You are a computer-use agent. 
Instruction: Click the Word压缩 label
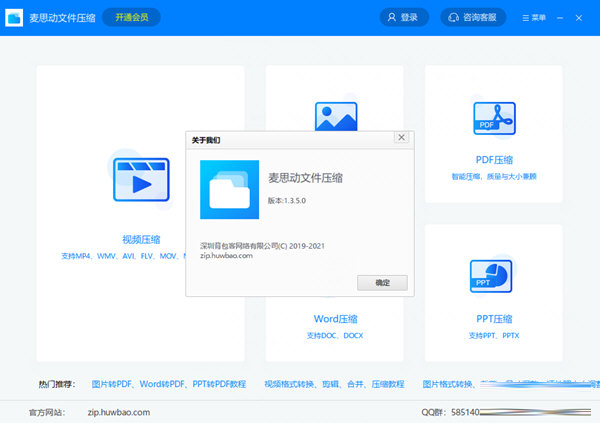pyautogui.click(x=335, y=319)
